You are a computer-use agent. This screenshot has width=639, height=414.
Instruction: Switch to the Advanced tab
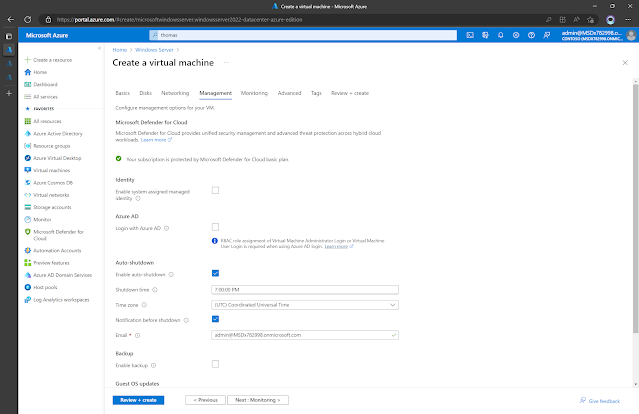coord(289,93)
